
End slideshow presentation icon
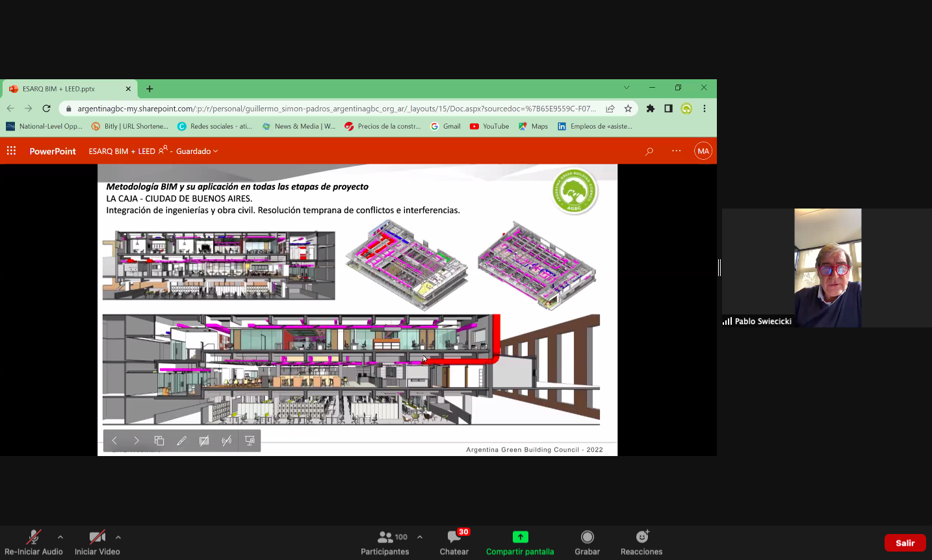(250, 440)
